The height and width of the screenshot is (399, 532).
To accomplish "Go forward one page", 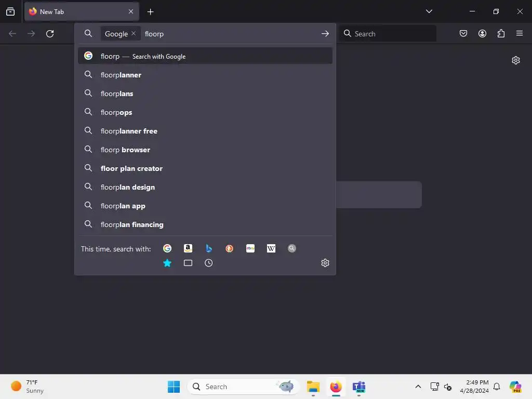I will [x=31, y=34].
